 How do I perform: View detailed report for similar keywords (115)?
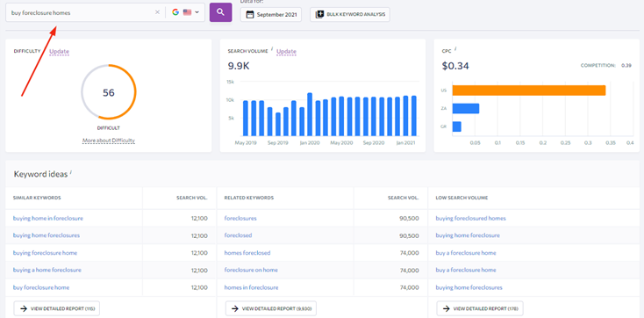[57, 308]
